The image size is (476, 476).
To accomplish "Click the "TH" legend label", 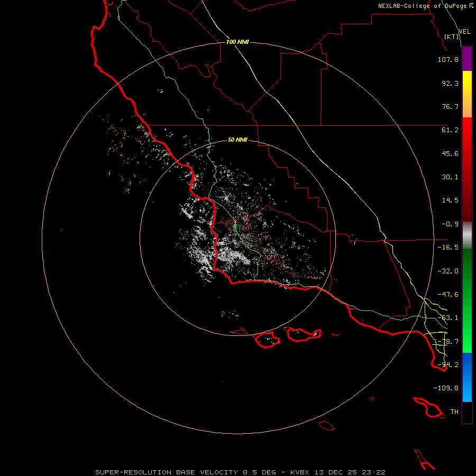I will tap(454, 412).
